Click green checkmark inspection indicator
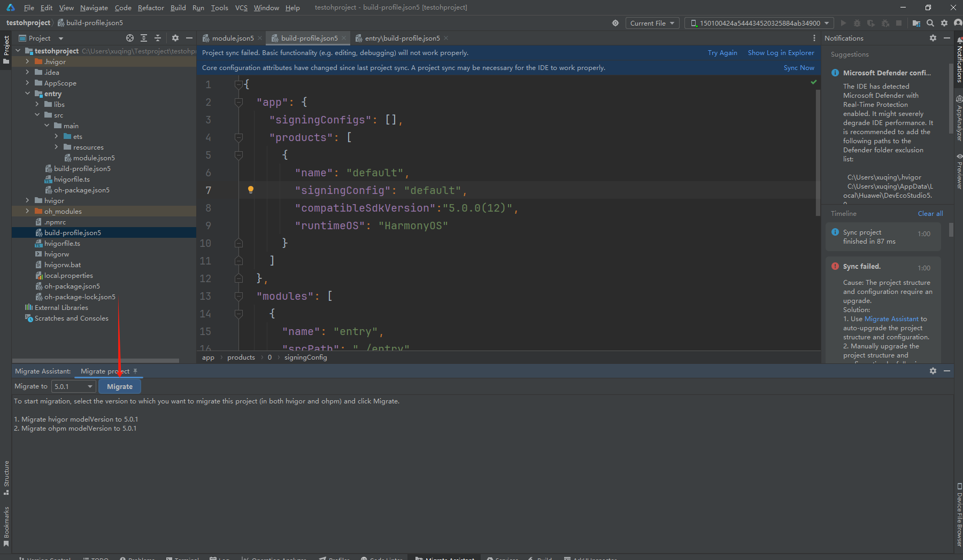 (x=813, y=82)
